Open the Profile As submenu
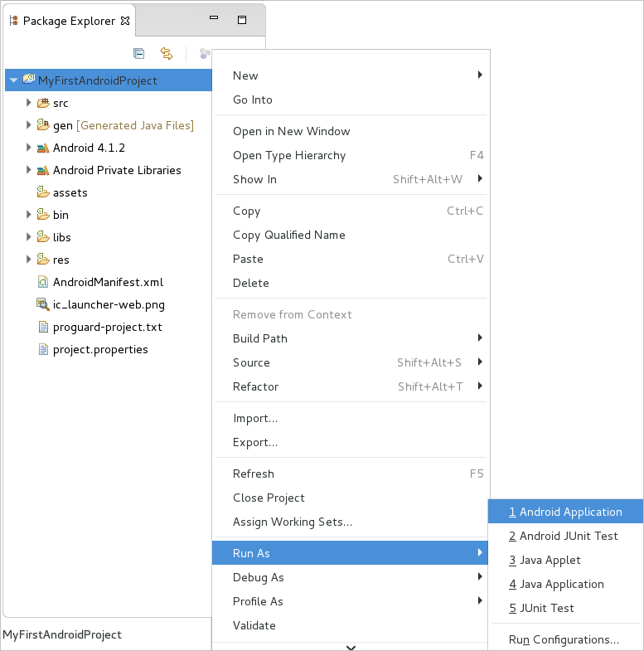Image resolution: width=644 pixels, height=651 pixels. point(351,601)
